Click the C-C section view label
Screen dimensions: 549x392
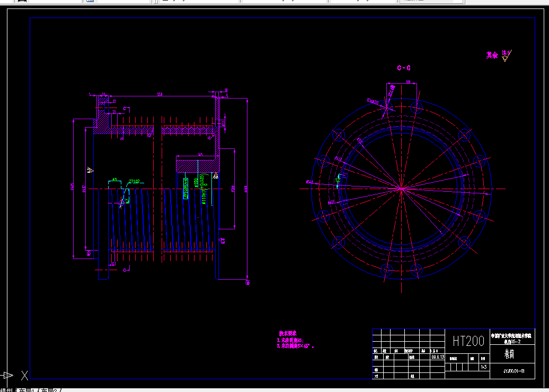(404, 68)
